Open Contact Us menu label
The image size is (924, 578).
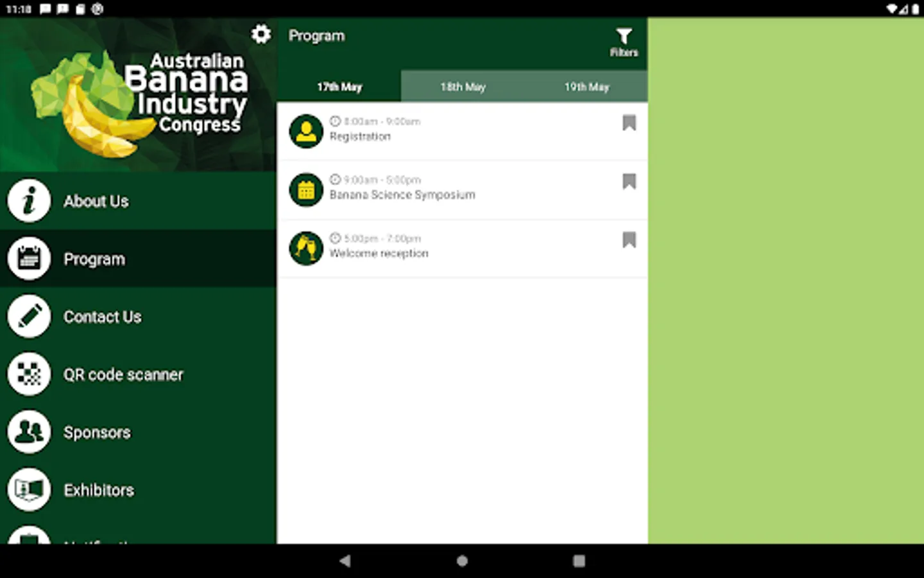(x=103, y=317)
